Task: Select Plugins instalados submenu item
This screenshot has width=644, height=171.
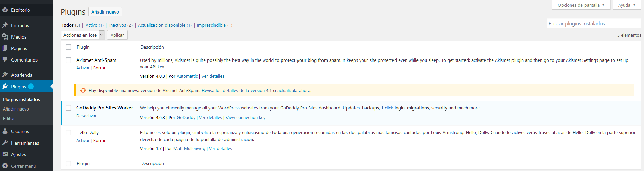Action: tap(22, 99)
